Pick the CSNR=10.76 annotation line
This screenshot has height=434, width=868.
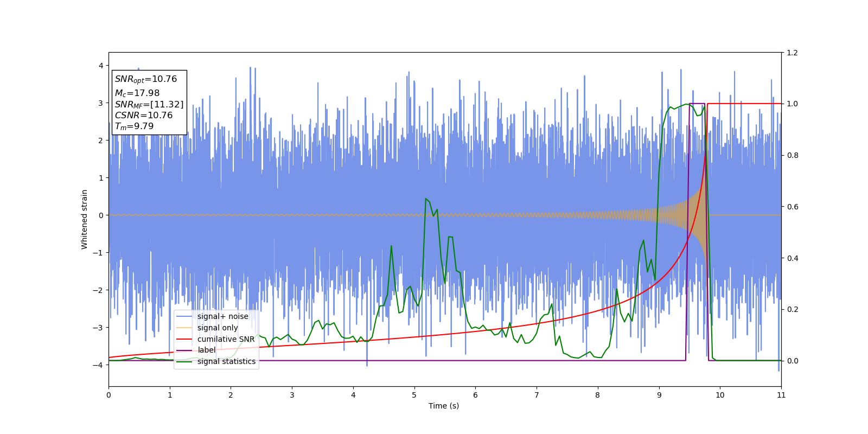(144, 116)
